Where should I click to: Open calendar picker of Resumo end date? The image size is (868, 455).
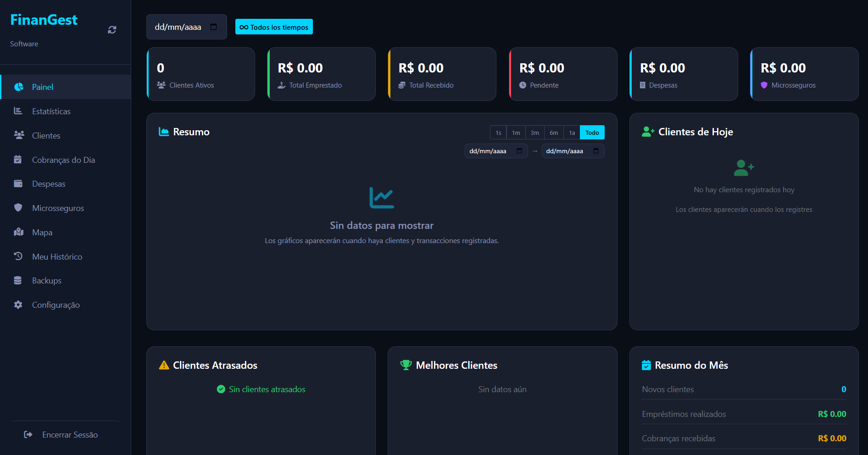(x=596, y=151)
